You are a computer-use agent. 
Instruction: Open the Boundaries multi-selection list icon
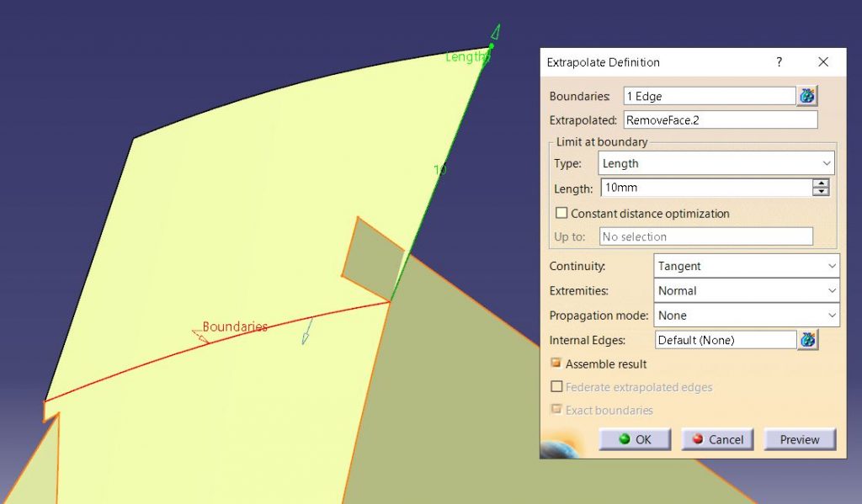click(x=807, y=95)
